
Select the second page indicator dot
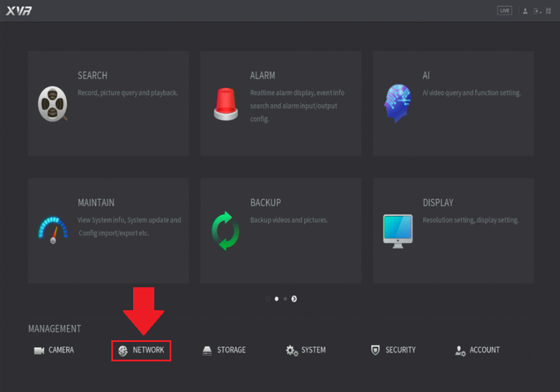286,299
